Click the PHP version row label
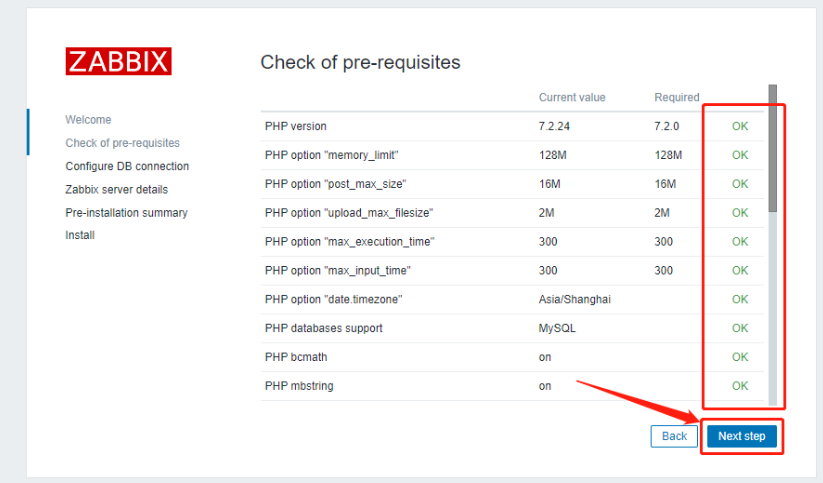Image resolution: width=823 pixels, height=483 pixels. [x=295, y=126]
